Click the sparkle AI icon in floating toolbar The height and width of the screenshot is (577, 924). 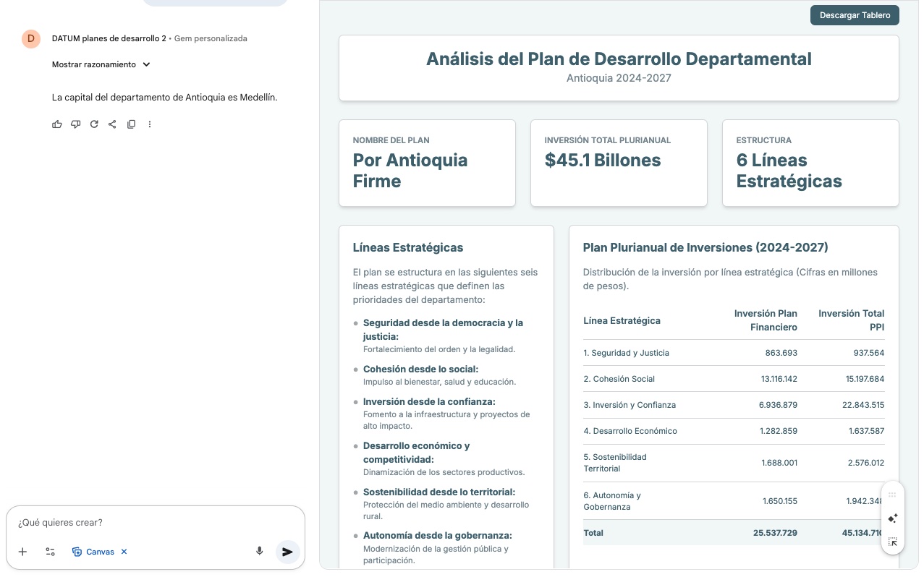pyautogui.click(x=892, y=518)
